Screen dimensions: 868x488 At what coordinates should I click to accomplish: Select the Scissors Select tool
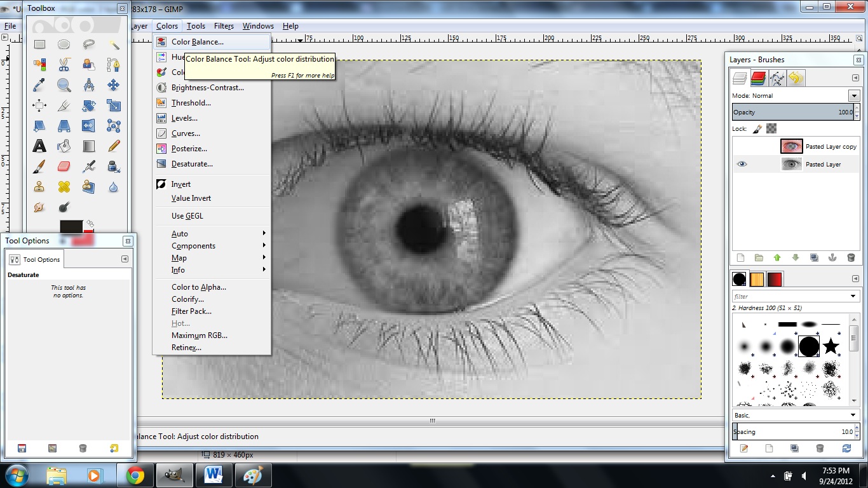(x=64, y=65)
